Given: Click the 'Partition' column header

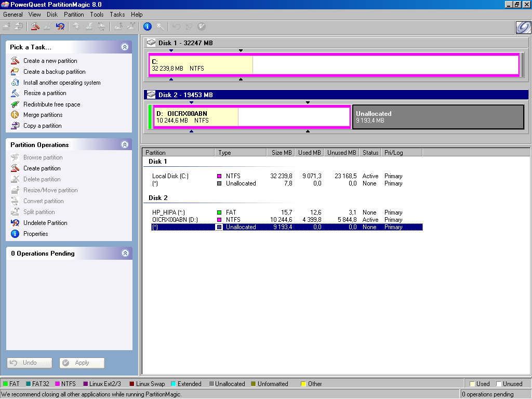Looking at the screenshot, I should point(179,153).
